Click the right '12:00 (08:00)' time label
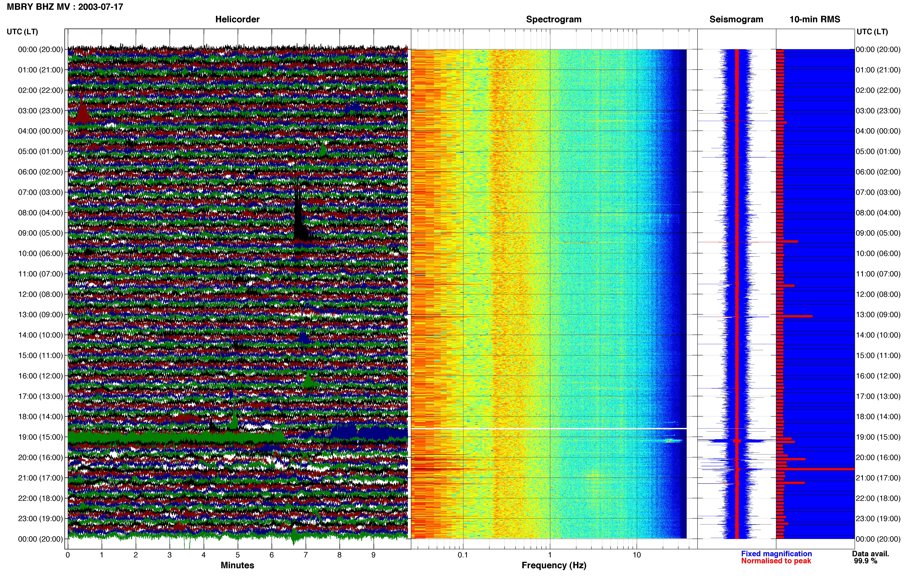The height and width of the screenshot is (578, 924). click(x=878, y=294)
